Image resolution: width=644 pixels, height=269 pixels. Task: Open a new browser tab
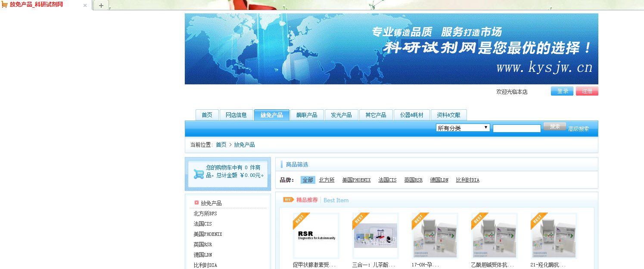[101, 6]
